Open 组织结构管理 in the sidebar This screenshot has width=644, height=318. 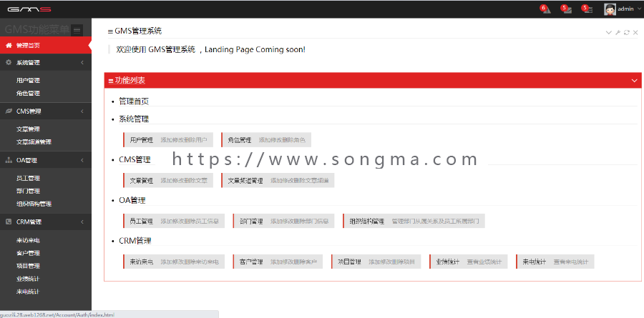tap(34, 204)
